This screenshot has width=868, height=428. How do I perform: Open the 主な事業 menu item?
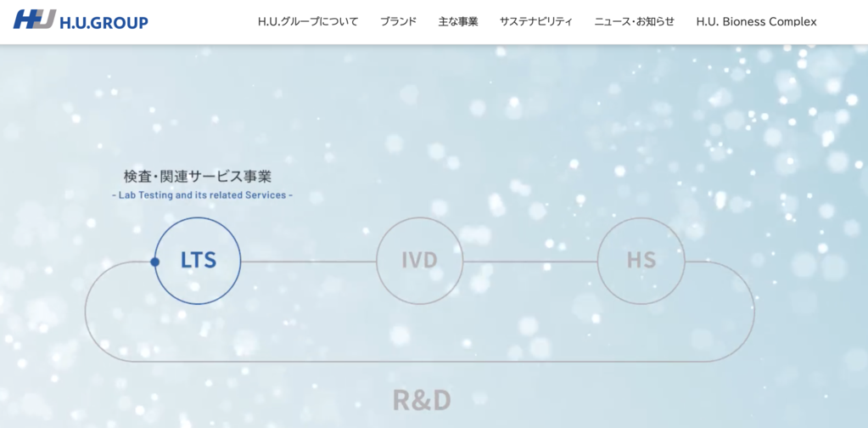pos(458,22)
